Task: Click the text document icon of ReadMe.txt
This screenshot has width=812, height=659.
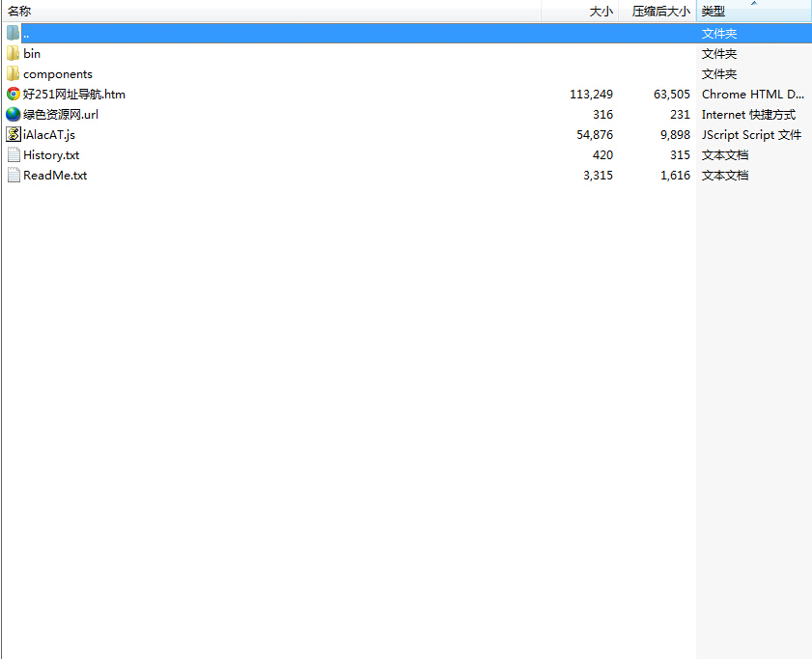Action: [12, 175]
